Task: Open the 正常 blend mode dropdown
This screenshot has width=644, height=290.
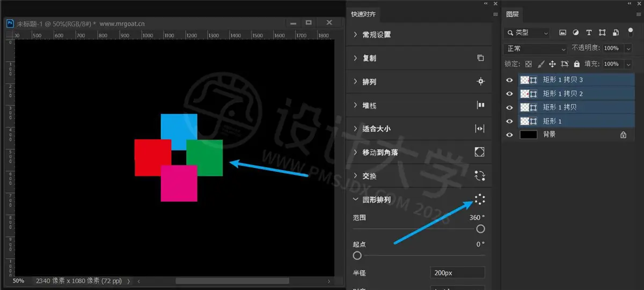Action: tap(535, 49)
